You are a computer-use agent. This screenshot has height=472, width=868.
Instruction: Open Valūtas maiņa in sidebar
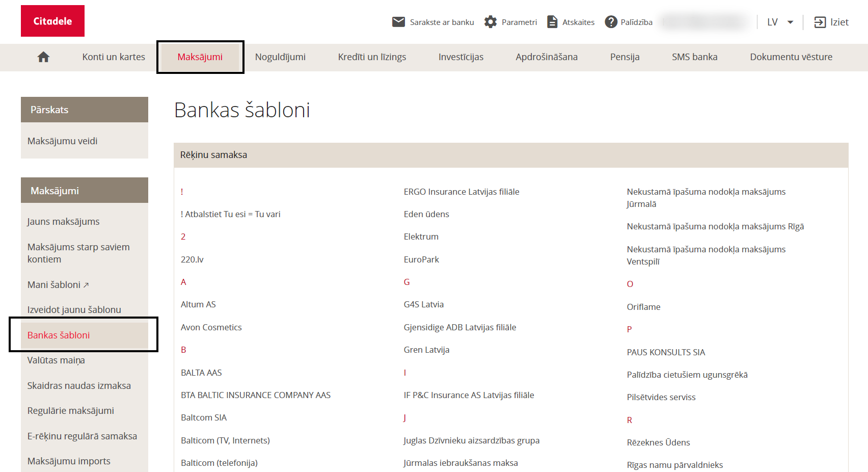click(x=56, y=360)
